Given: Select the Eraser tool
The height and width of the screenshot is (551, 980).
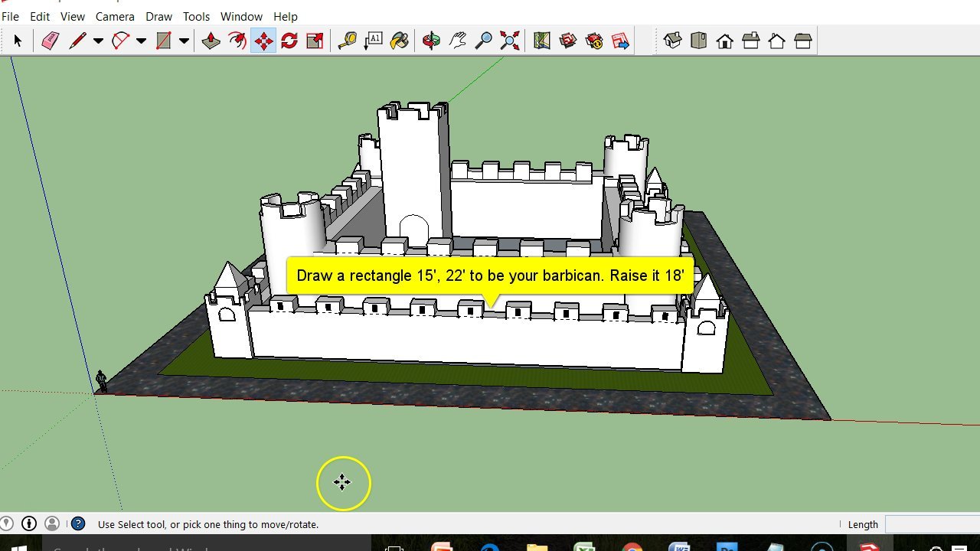Looking at the screenshot, I should click(50, 40).
